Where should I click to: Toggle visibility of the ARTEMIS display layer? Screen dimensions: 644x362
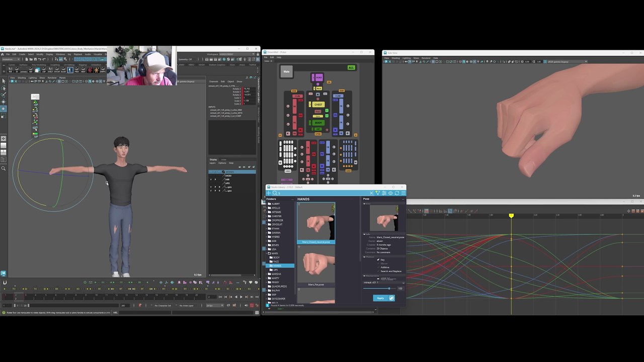pyautogui.click(x=211, y=172)
